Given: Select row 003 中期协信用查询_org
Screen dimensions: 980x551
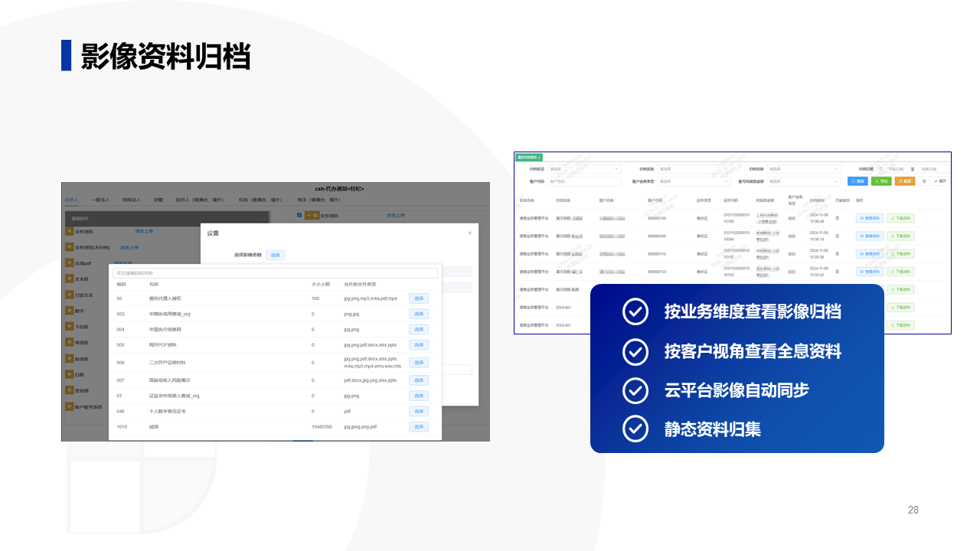Looking at the screenshot, I should [x=418, y=314].
